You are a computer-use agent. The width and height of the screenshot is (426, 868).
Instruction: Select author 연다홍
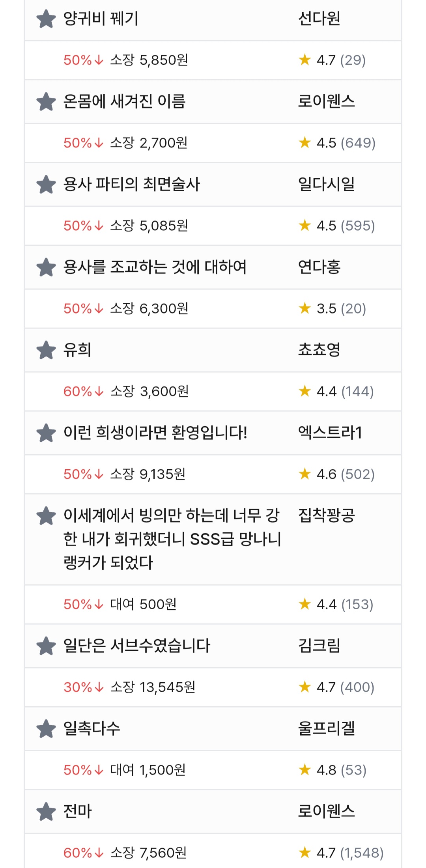click(x=319, y=267)
